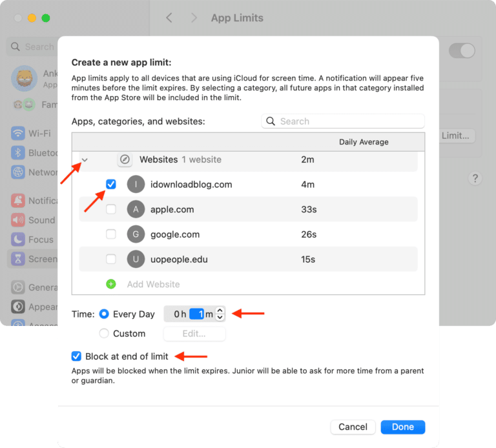
Task: Click the Websites 1 website row label
Action: coord(180,159)
